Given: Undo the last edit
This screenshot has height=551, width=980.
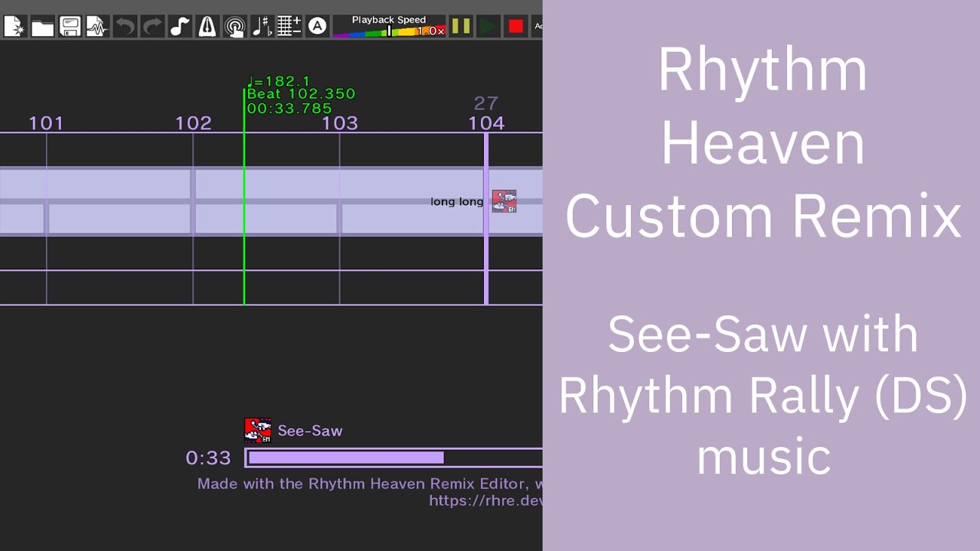Looking at the screenshot, I should tap(125, 27).
